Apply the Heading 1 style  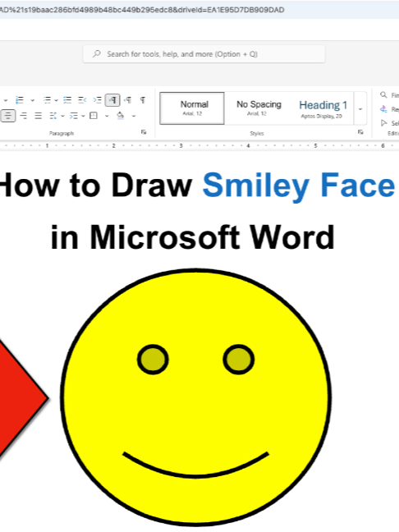[323, 108]
